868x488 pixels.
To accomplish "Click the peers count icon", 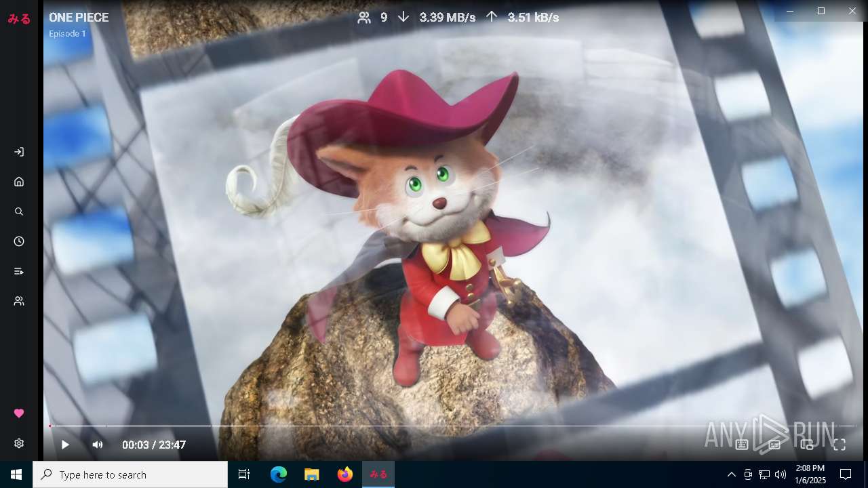I will (x=364, y=18).
